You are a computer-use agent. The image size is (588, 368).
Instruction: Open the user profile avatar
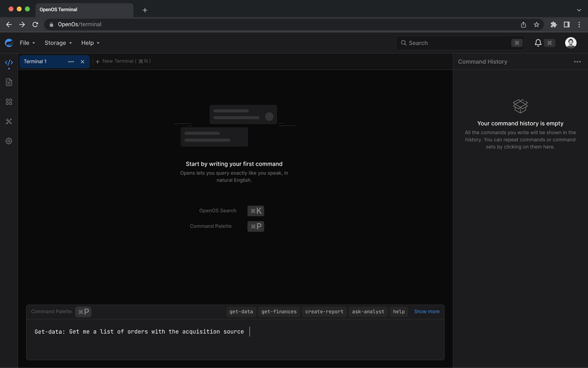tap(571, 43)
